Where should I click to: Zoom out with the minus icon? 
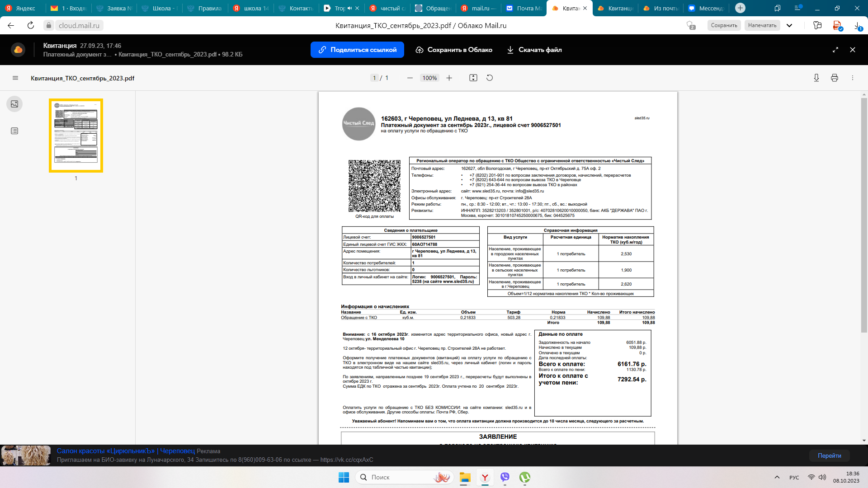(410, 78)
